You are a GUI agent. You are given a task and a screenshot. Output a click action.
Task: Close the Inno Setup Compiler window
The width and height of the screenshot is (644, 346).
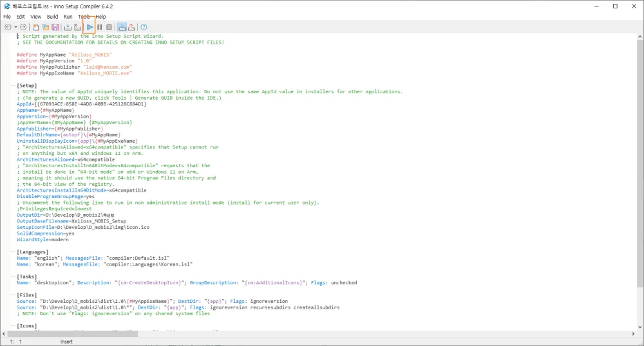pyautogui.click(x=634, y=6)
